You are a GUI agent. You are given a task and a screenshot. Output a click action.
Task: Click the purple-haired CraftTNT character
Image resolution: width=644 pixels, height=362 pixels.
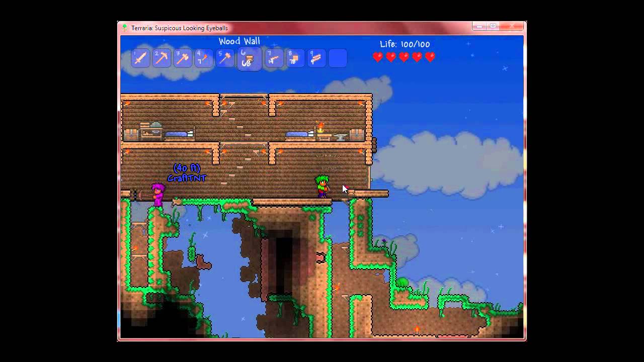point(158,195)
